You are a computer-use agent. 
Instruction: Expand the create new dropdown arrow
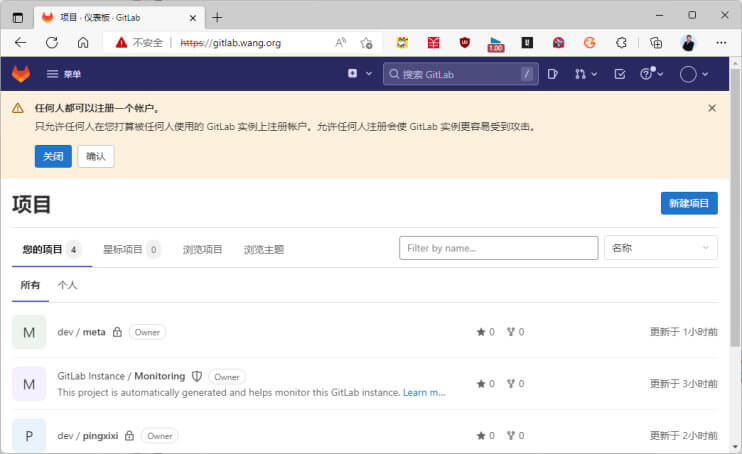click(369, 74)
